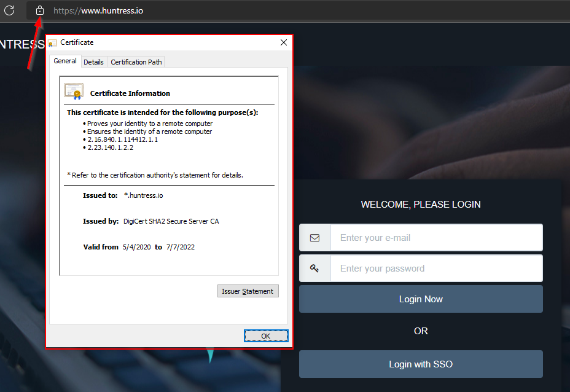The height and width of the screenshot is (392, 570).
Task: Switch to the General tab
Action: [65, 61]
